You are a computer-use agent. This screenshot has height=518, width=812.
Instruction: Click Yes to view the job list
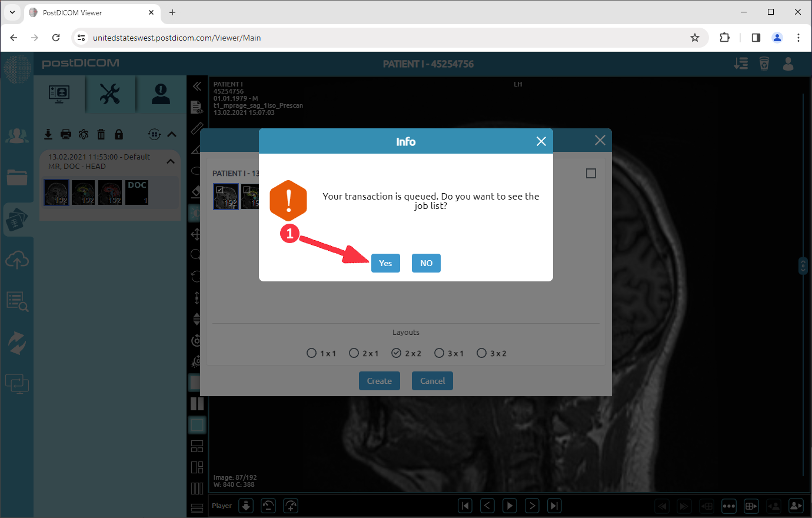click(385, 263)
